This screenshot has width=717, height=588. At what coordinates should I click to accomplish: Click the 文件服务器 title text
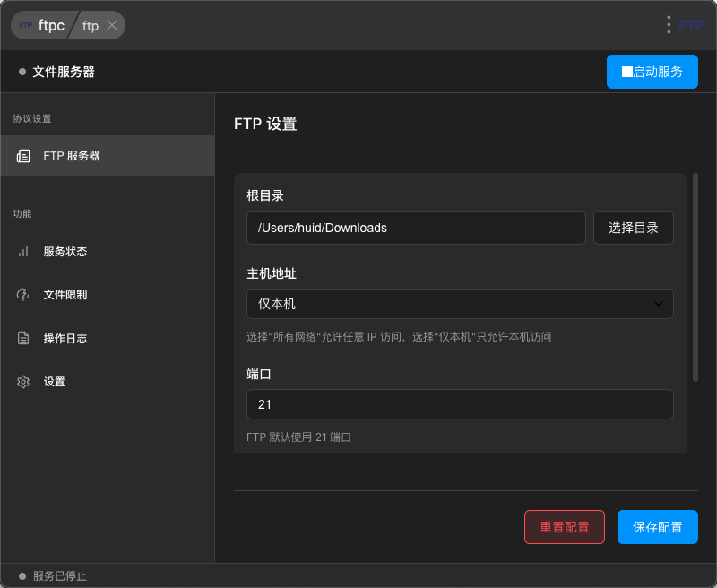pos(64,72)
